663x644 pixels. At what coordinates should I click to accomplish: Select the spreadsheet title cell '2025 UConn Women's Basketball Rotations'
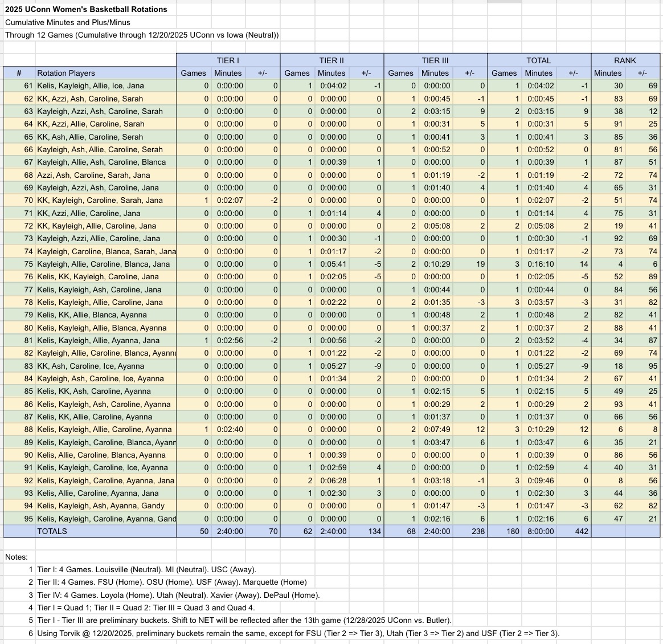point(87,9)
